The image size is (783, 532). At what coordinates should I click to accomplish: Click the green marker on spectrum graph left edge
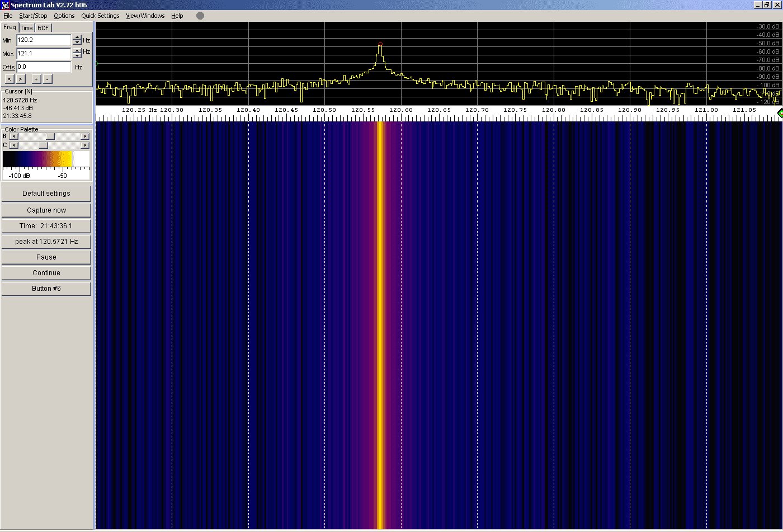(97, 64)
